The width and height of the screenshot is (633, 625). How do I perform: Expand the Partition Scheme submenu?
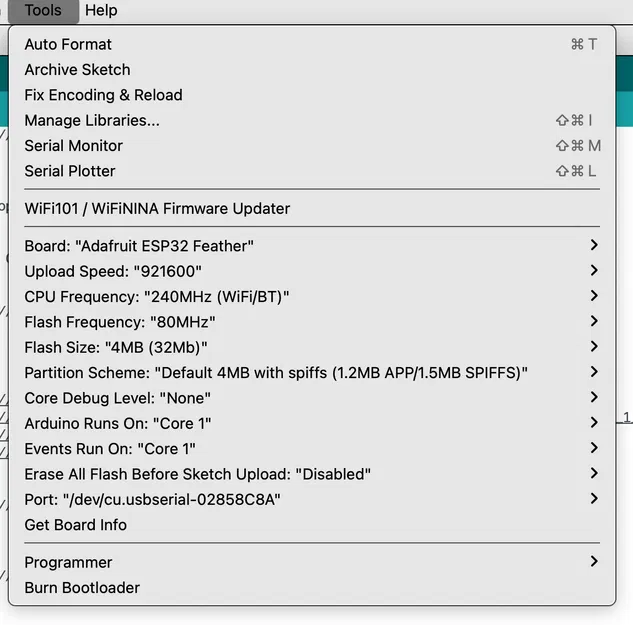click(x=276, y=373)
